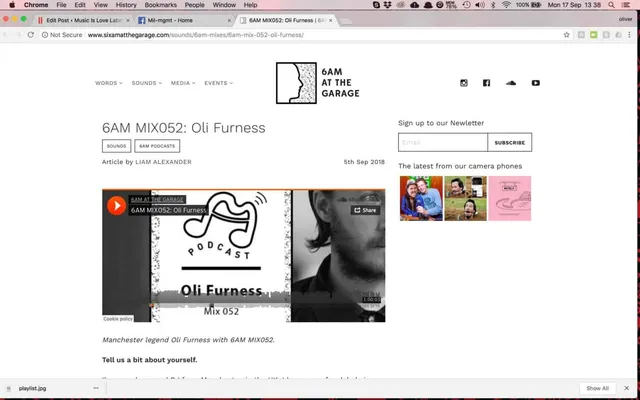Open the Window menu
The height and width of the screenshot is (400, 640).
(x=224, y=5)
